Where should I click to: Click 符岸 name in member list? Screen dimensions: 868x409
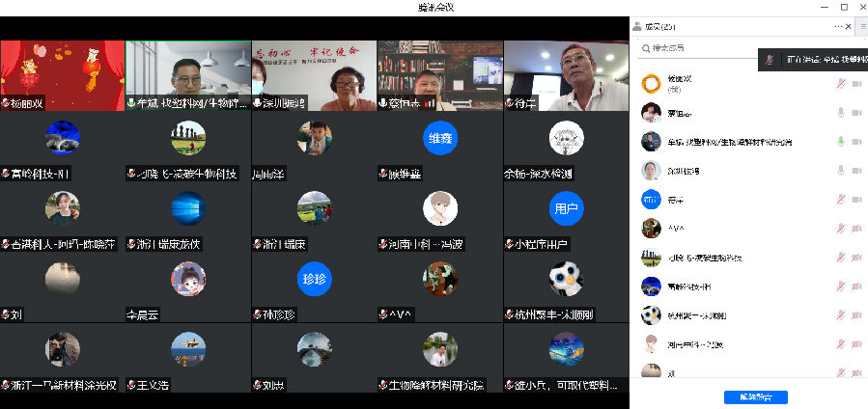(x=675, y=200)
